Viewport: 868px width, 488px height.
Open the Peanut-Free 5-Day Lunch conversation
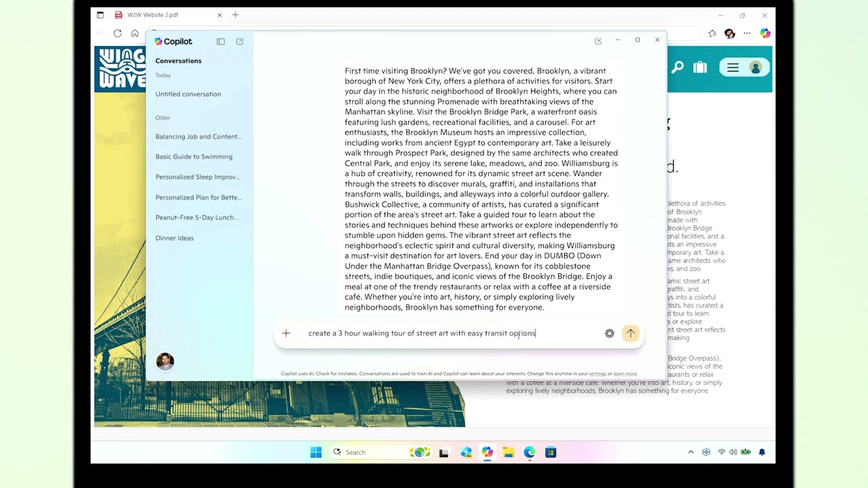(197, 218)
